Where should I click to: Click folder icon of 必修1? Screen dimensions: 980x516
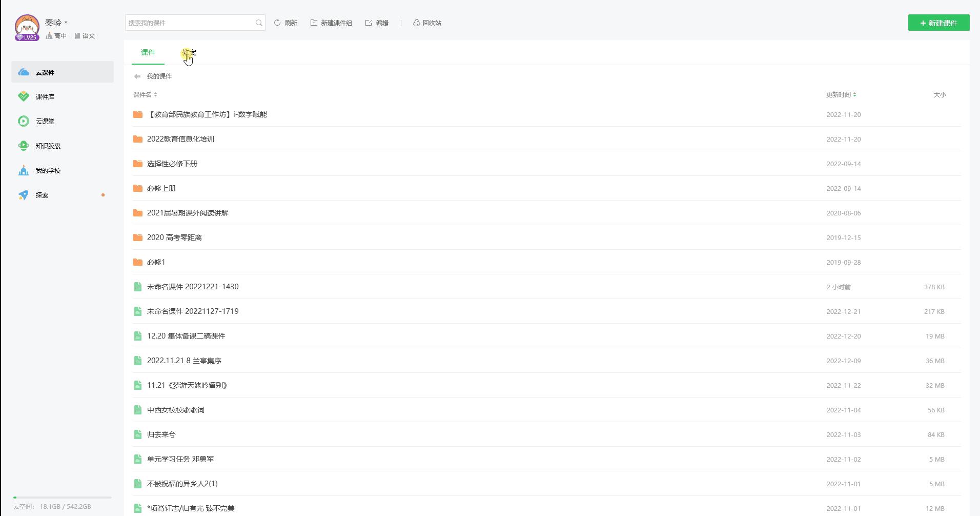[x=137, y=262]
